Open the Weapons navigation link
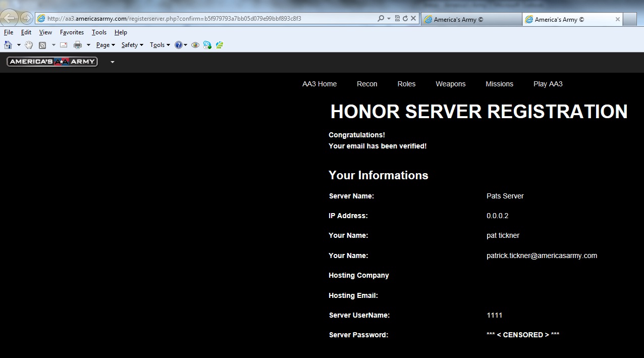 click(x=451, y=84)
